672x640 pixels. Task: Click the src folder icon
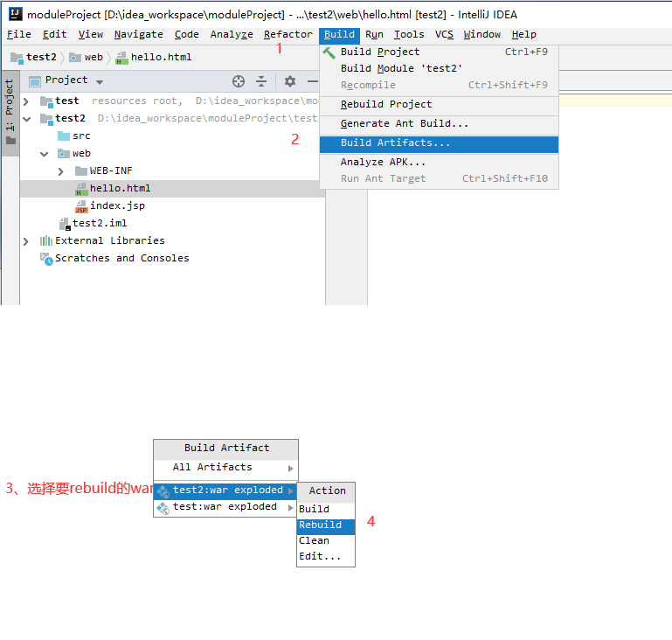[x=64, y=136]
